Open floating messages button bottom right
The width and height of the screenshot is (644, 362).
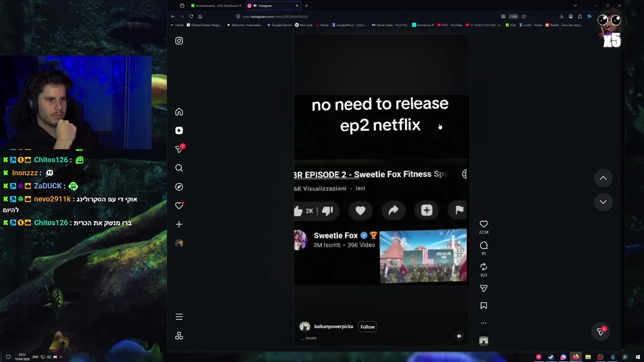tap(601, 331)
